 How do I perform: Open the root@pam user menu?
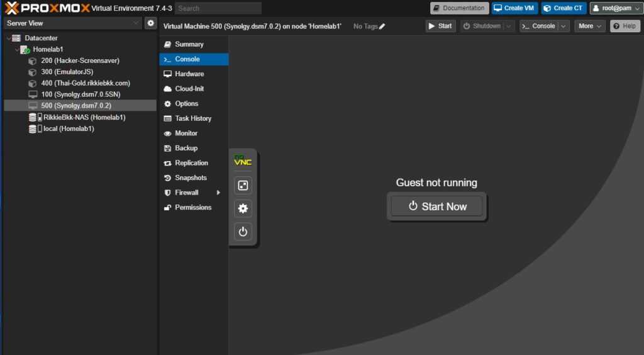(x=617, y=8)
